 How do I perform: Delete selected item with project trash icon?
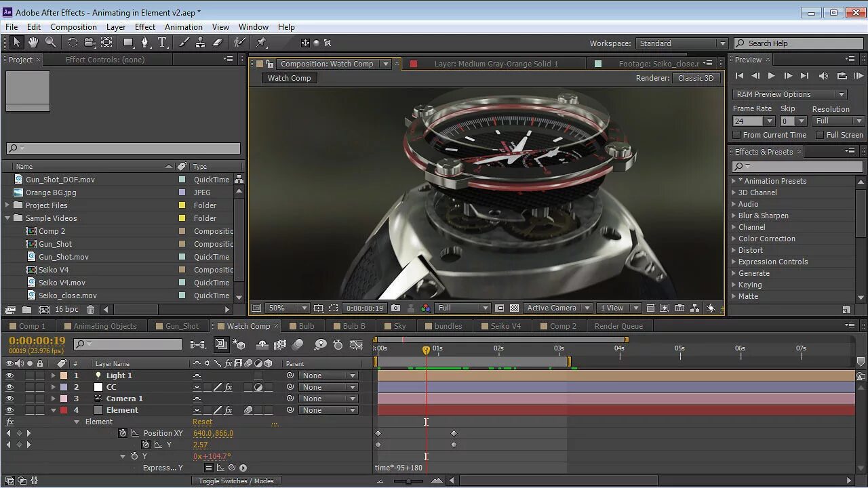coord(90,310)
